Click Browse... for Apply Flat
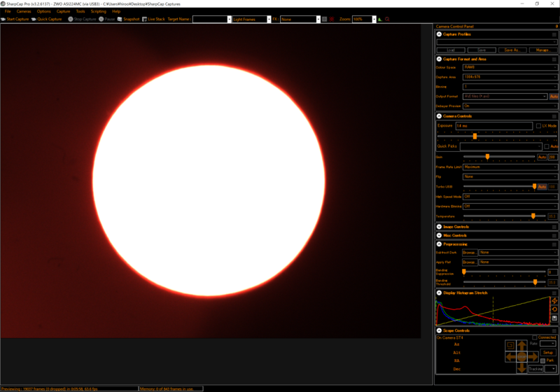560x392 pixels. 470,262
